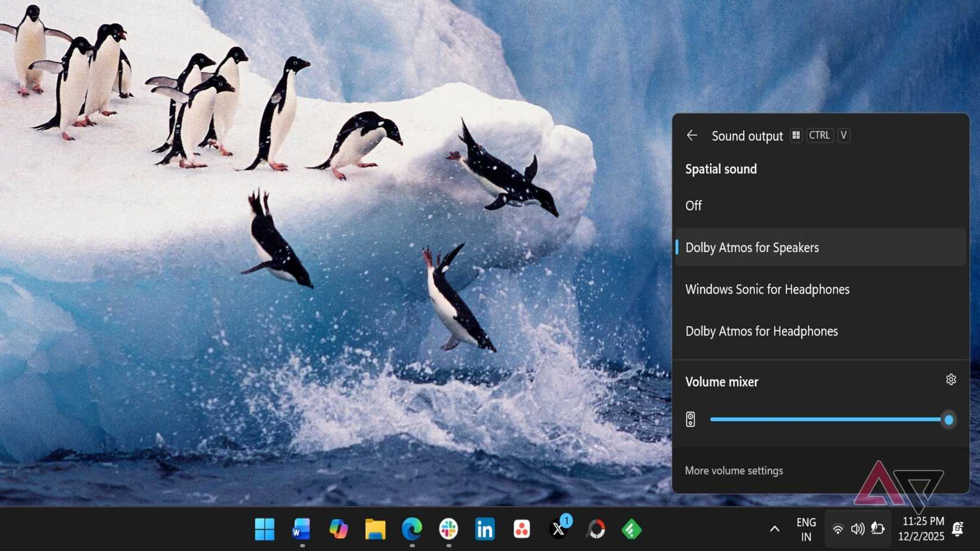Open the X app with notification badge
980x551 pixels.
coord(558,529)
